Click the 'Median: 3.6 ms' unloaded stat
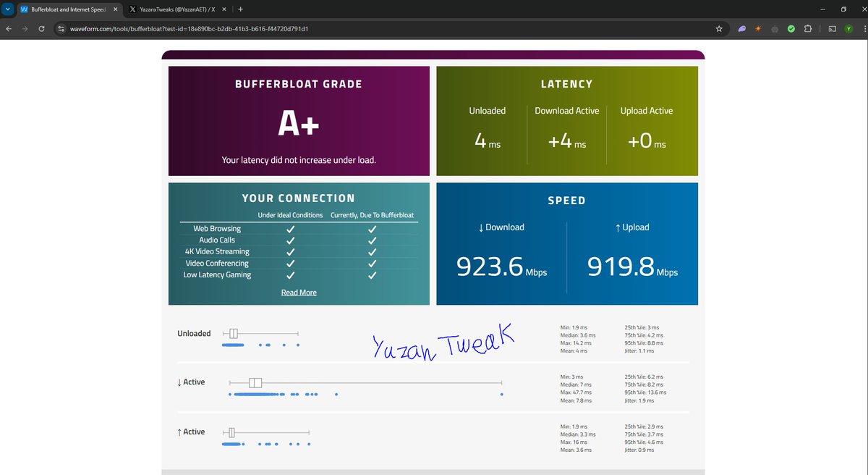Viewport: 868px width, 475px height. 578,335
